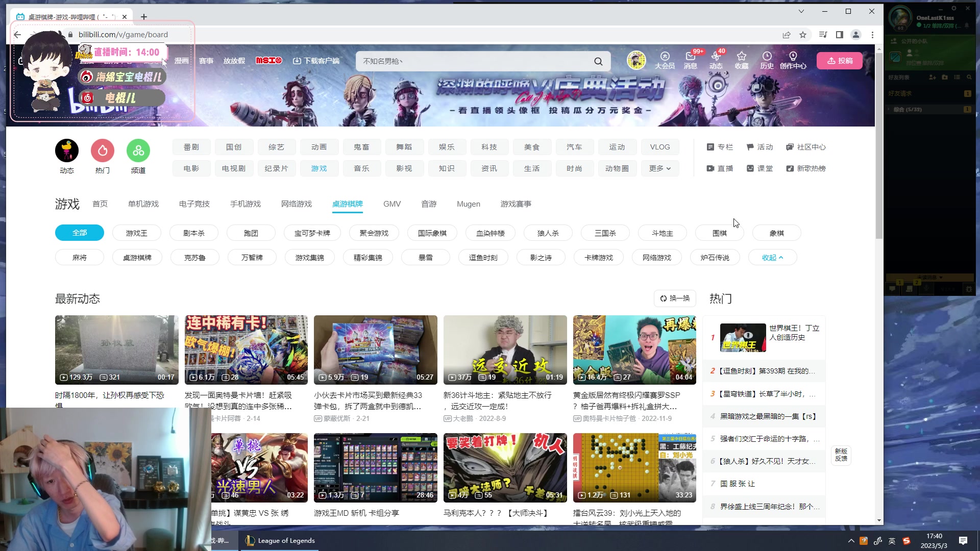Open 大会员 membership icon
This screenshot has width=980, height=551.
point(665,60)
